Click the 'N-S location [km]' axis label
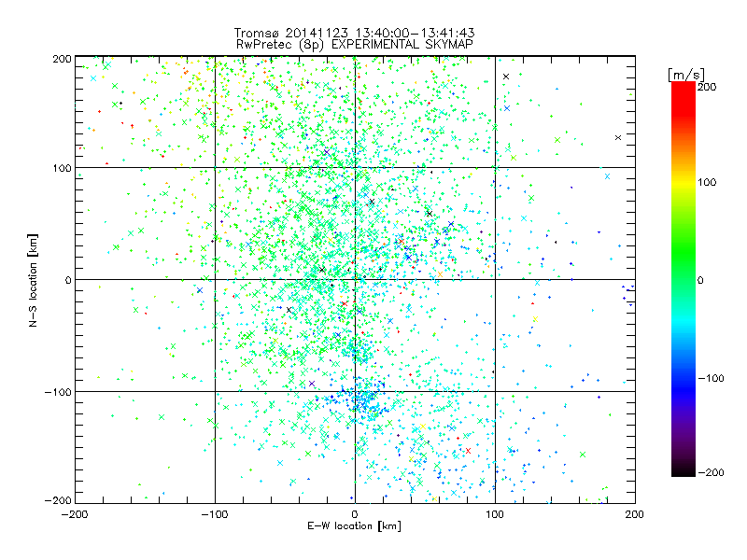Image resolution: width=747 pixels, height=560 pixels. [33, 281]
